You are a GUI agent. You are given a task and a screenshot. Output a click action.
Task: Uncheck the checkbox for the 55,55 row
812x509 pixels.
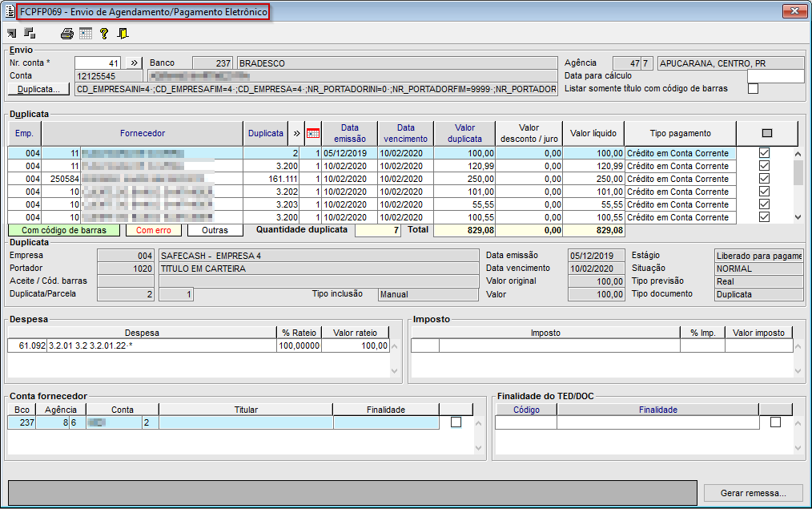click(764, 204)
